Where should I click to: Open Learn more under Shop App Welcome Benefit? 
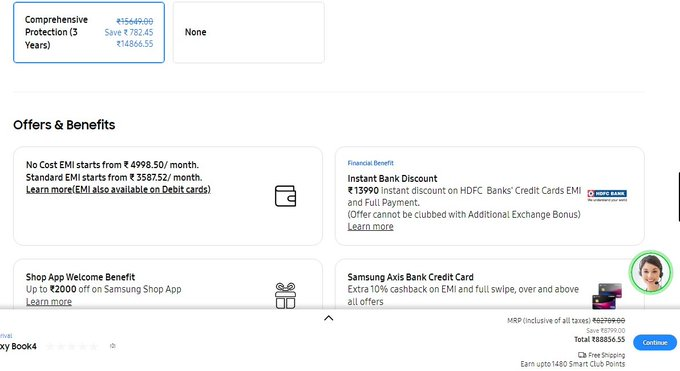[x=49, y=302]
